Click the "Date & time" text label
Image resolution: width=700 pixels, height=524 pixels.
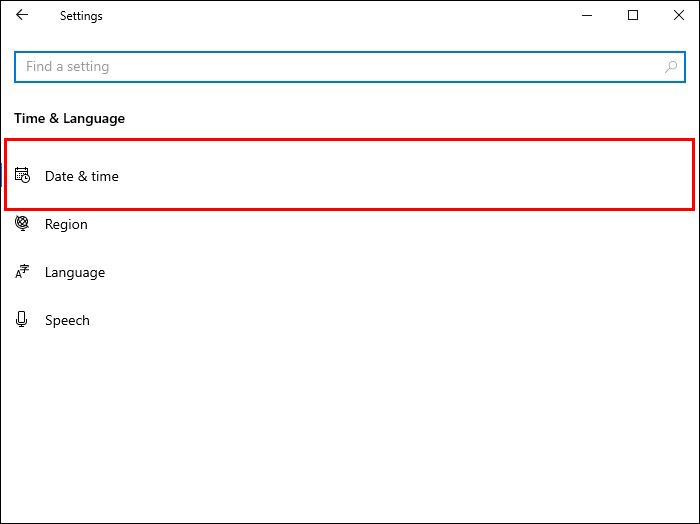[x=82, y=176]
